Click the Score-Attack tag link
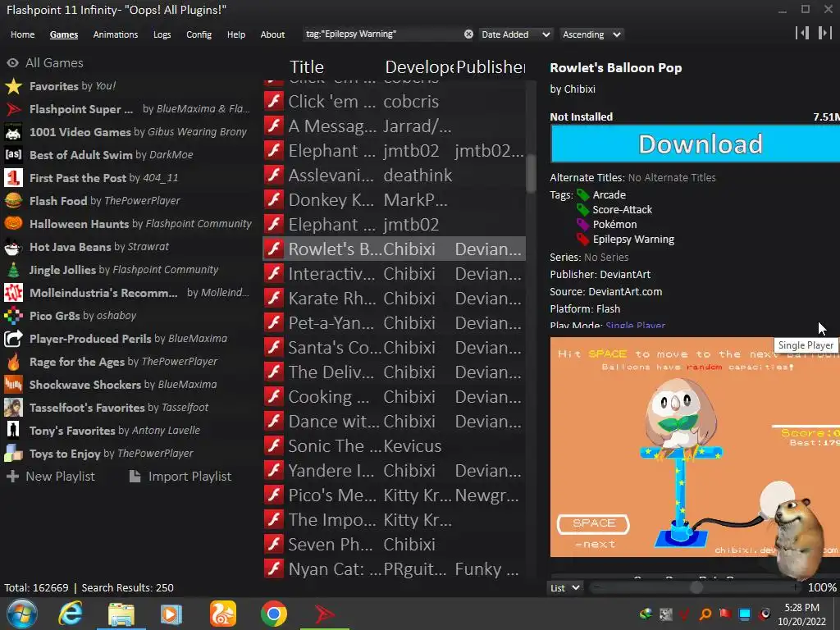The width and height of the screenshot is (840, 630). point(622,209)
